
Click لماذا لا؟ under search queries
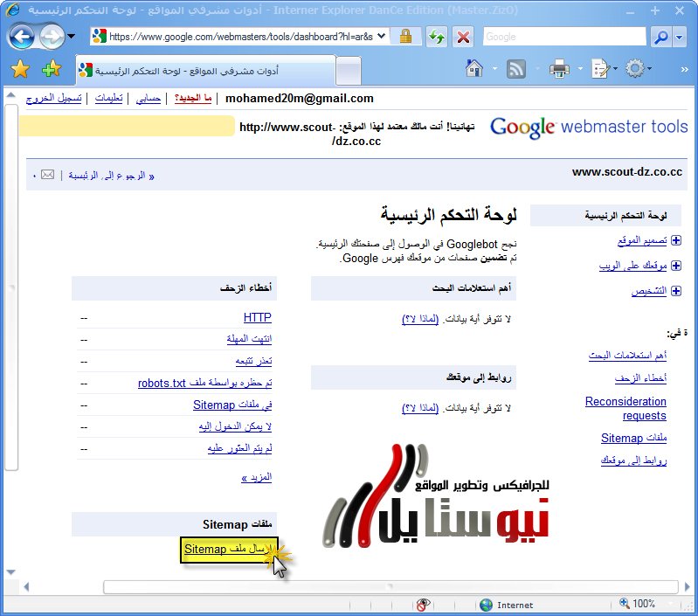pos(420,319)
